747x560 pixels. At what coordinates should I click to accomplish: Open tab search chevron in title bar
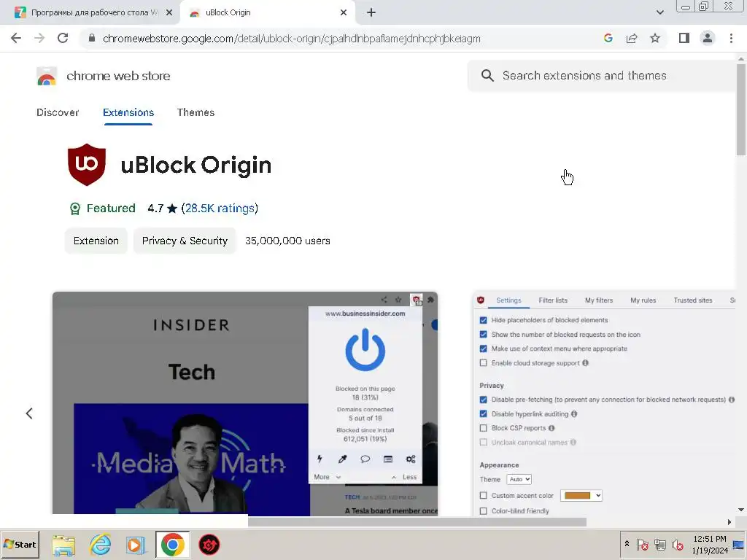pyautogui.click(x=659, y=12)
